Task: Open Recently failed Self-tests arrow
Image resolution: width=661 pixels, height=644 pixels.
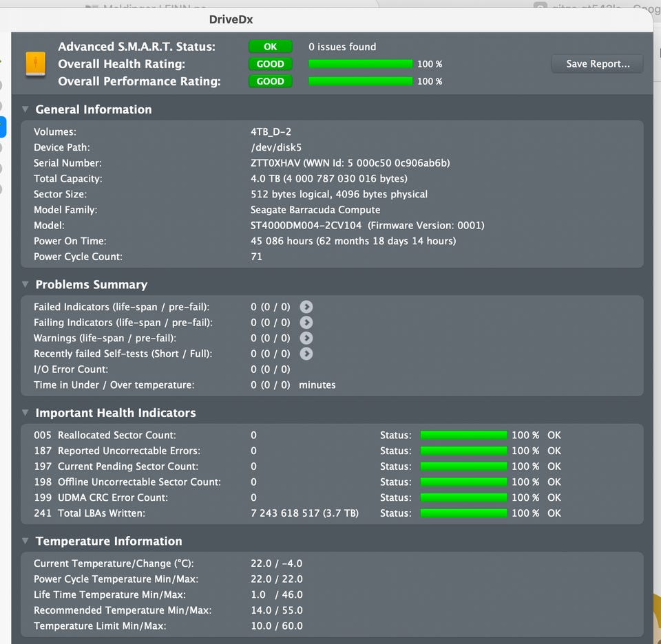Action: click(x=306, y=354)
